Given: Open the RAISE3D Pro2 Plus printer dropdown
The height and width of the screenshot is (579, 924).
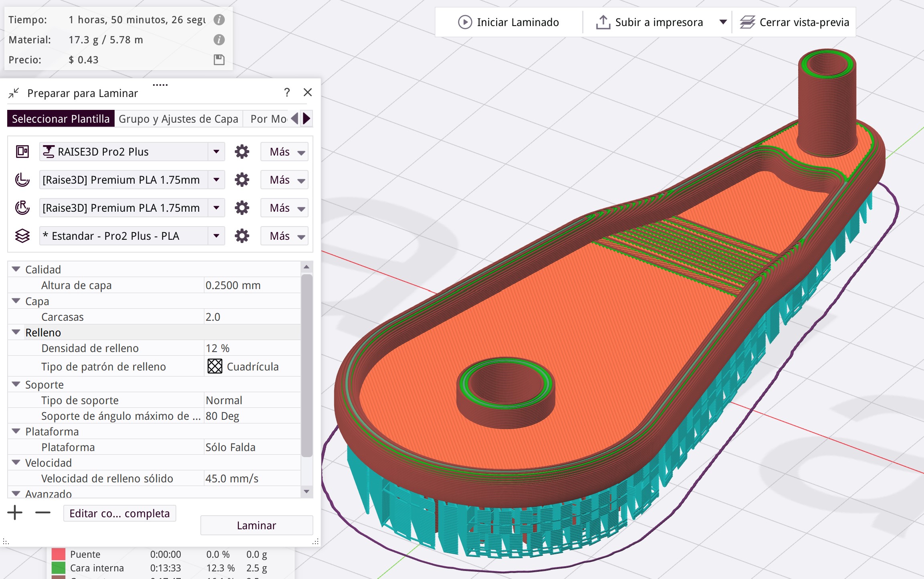Looking at the screenshot, I should tap(216, 152).
